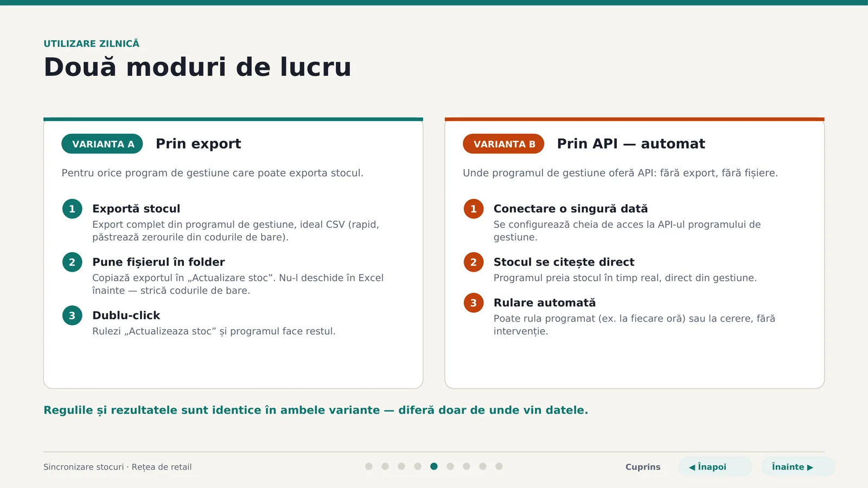Advance with the Înainte button
This screenshot has width=868, height=488.
pos(798,467)
